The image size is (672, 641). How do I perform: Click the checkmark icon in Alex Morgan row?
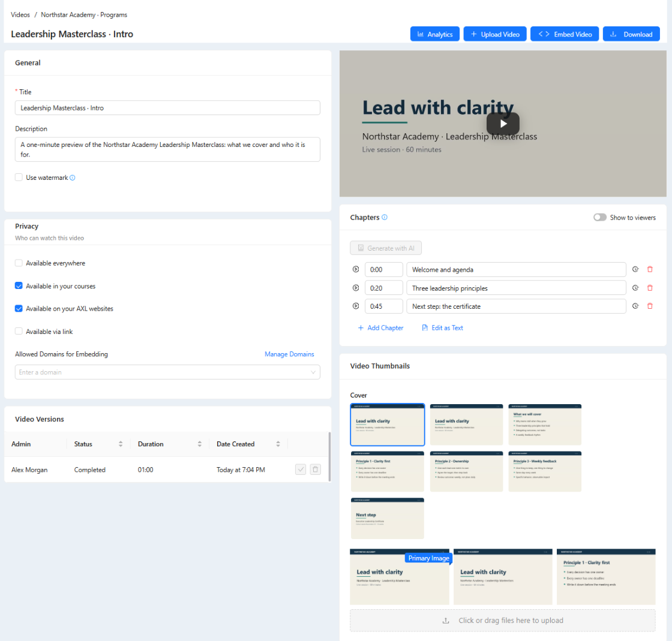point(301,470)
